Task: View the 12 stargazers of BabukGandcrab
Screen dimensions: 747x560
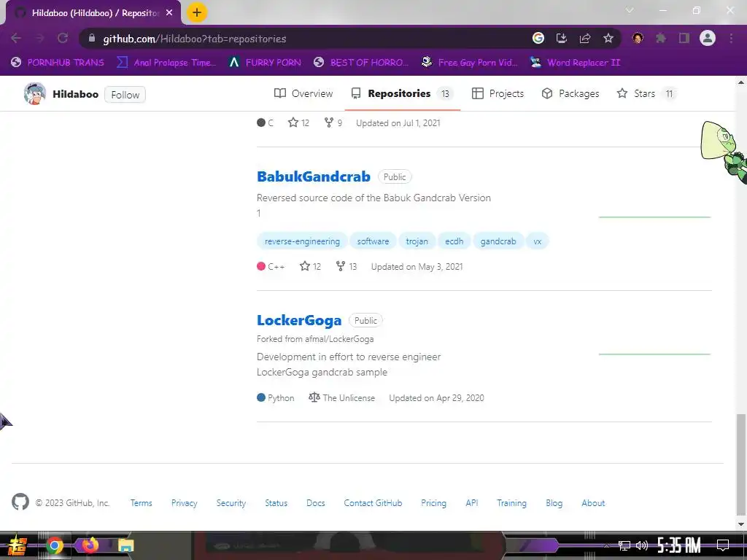Action: 310,266
